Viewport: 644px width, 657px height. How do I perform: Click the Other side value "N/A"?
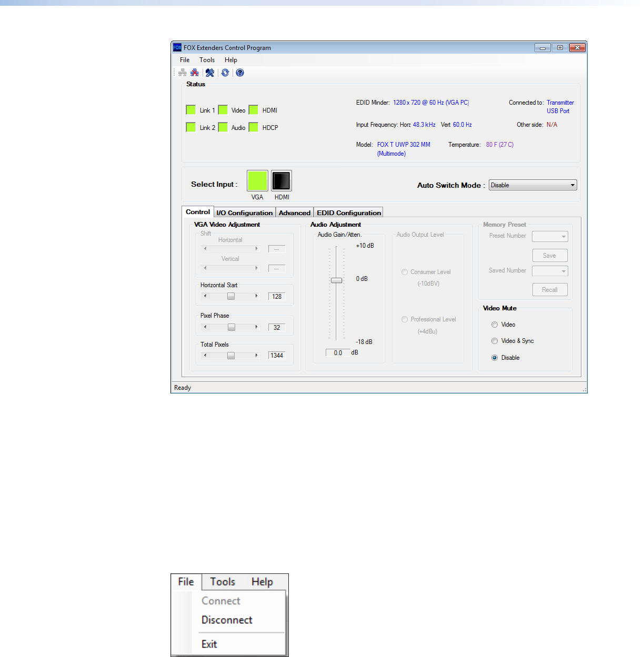(552, 125)
